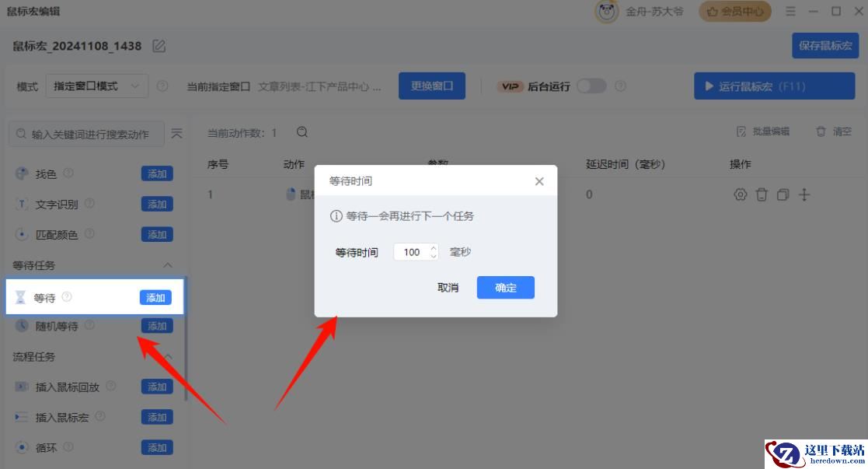Click the 匹配颜色 match color icon

(x=22, y=235)
